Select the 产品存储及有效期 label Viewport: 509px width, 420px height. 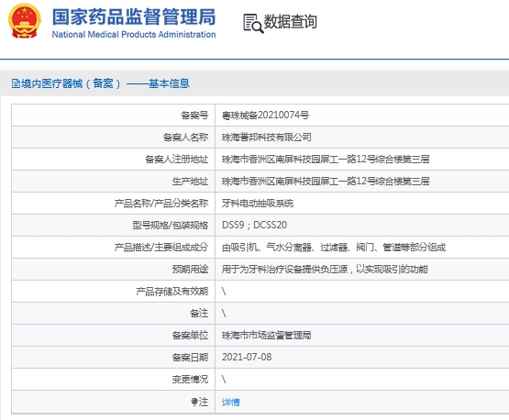pyautogui.click(x=172, y=292)
